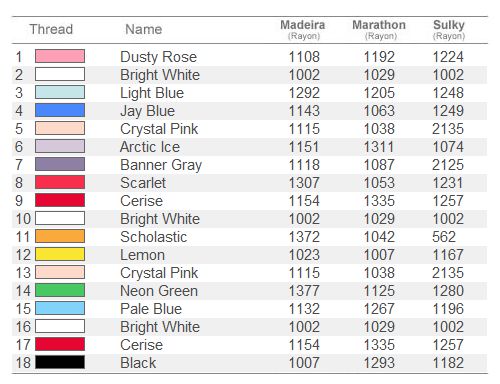Click Madeira number 1307 for Scarlet
Viewport: 500px width, 384px height.
pos(304,183)
